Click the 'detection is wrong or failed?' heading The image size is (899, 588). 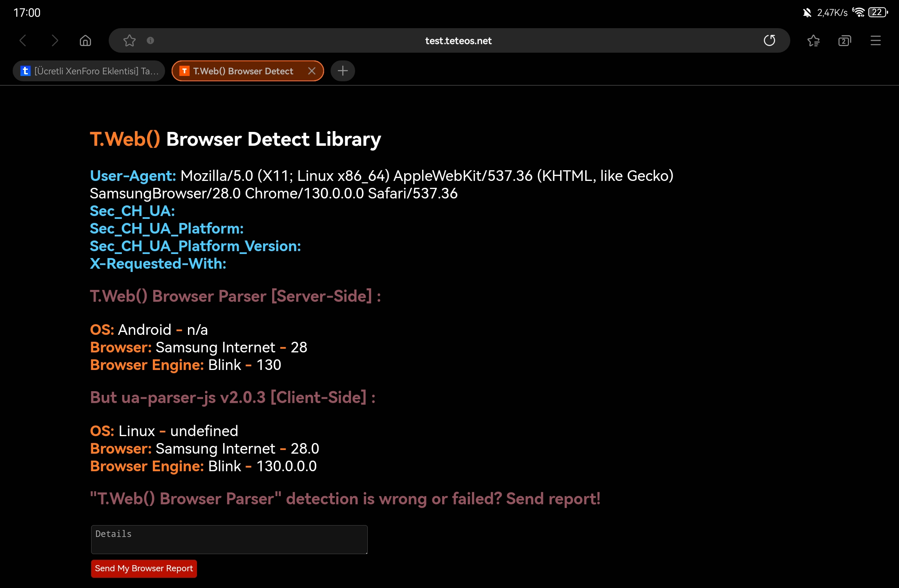[x=345, y=499]
